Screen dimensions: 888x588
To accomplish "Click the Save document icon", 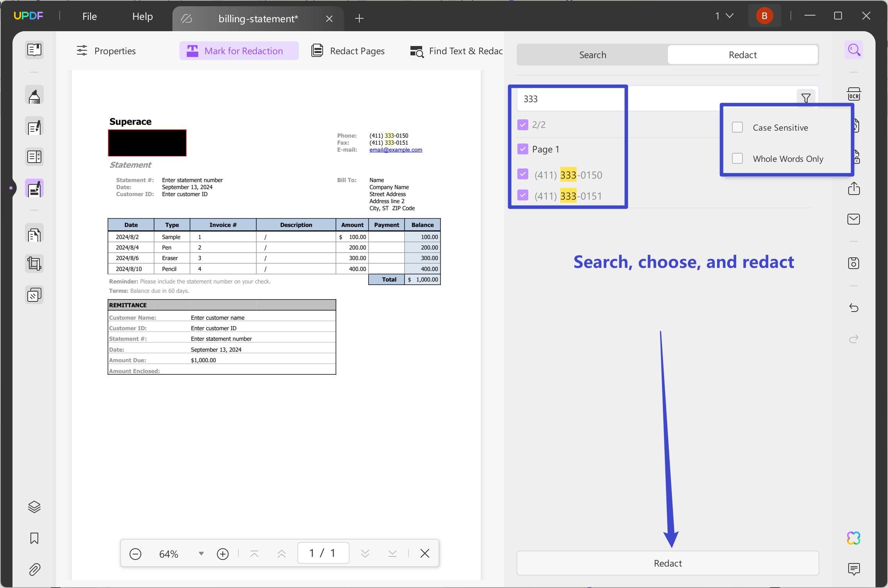I will click(854, 263).
